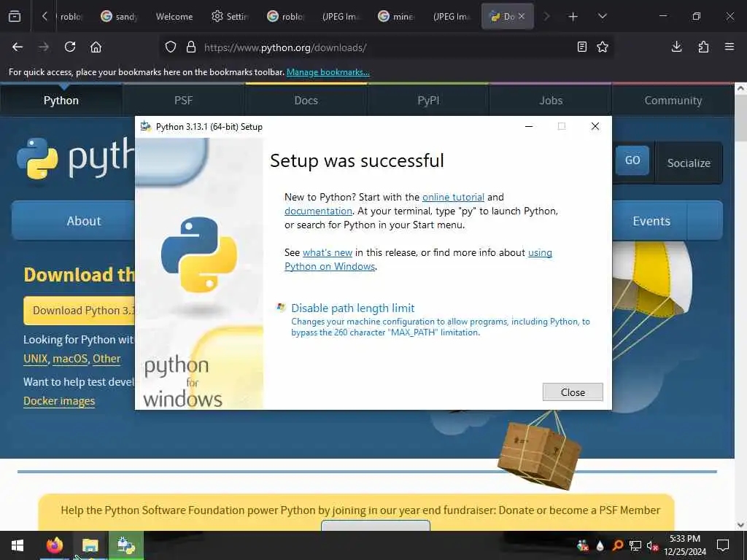The image size is (747, 560).
Task: Click the Firefox View icon in tab bar
Action: pos(15,16)
